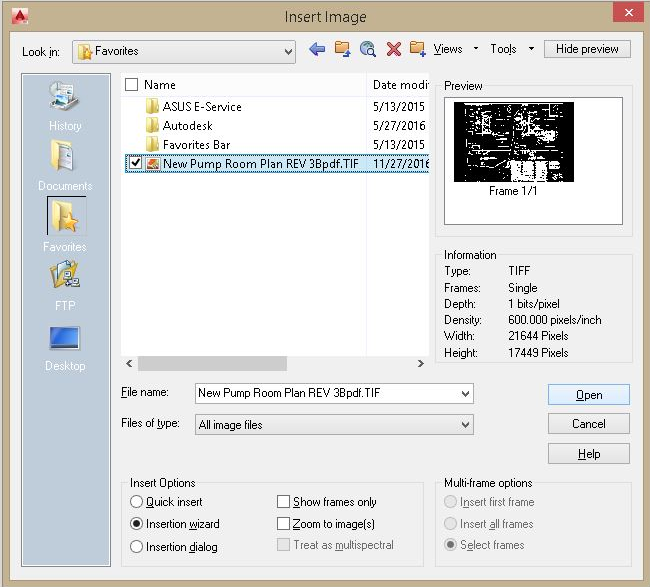Select the Insertion wizard radio button

pos(136,524)
